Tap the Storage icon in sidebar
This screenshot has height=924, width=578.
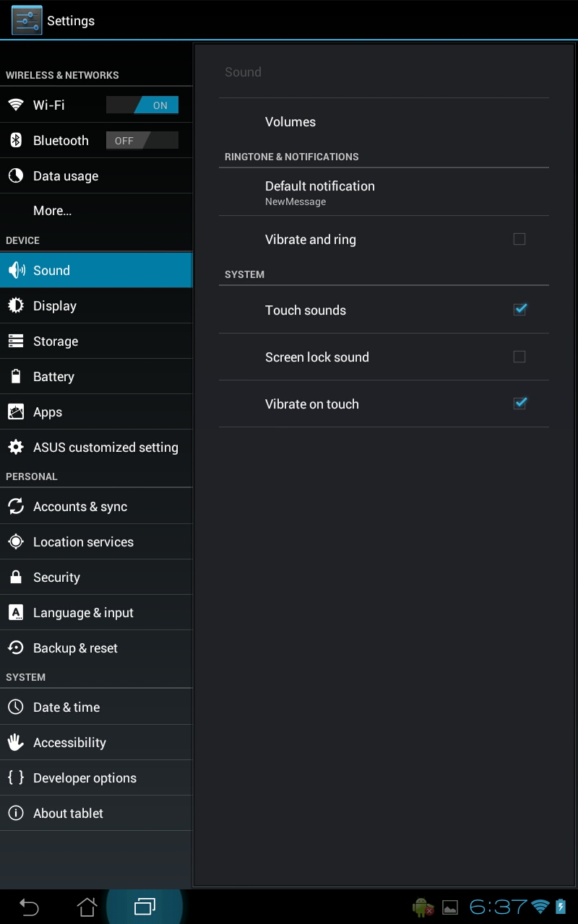pyautogui.click(x=15, y=341)
